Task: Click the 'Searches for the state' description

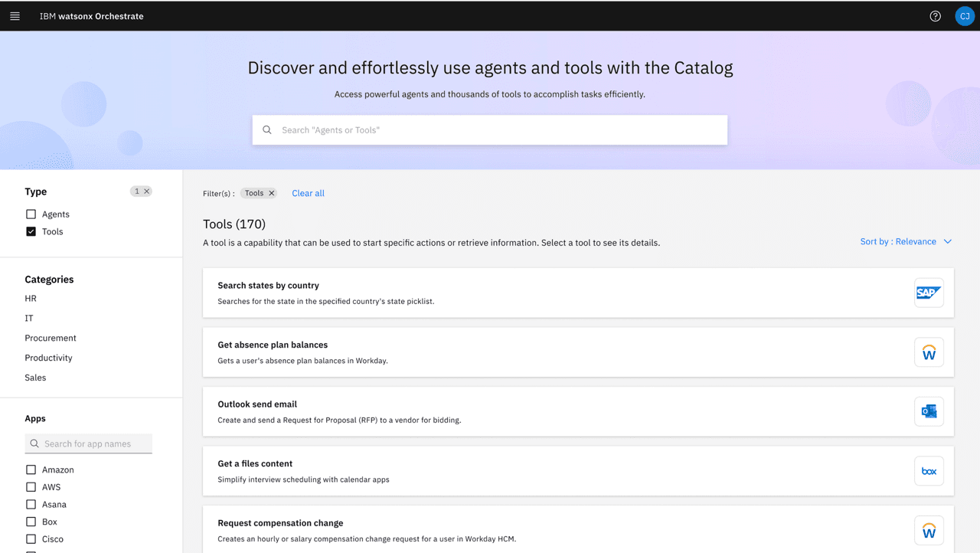Action: coord(326,302)
